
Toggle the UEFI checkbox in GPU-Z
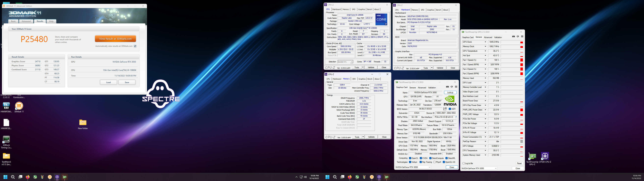pyautogui.click(x=450, y=109)
